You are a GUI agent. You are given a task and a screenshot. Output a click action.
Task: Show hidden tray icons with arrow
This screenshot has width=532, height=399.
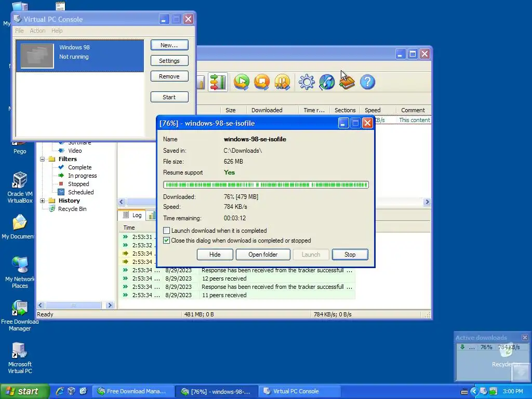474,391
